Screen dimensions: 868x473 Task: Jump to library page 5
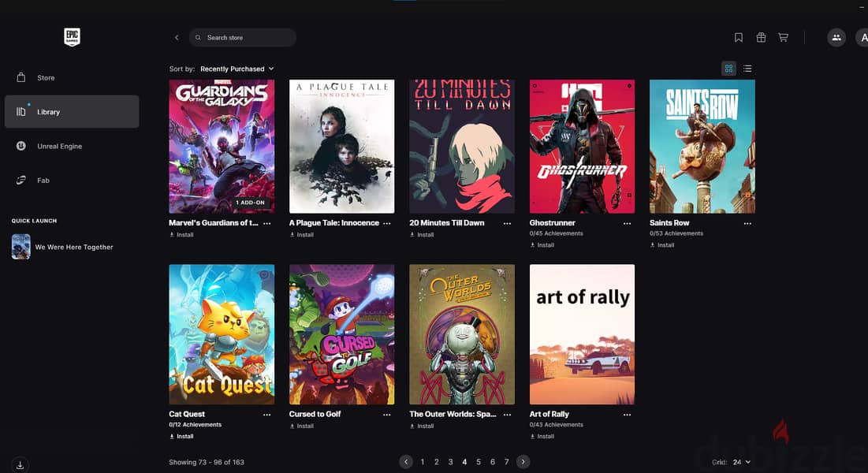click(479, 462)
